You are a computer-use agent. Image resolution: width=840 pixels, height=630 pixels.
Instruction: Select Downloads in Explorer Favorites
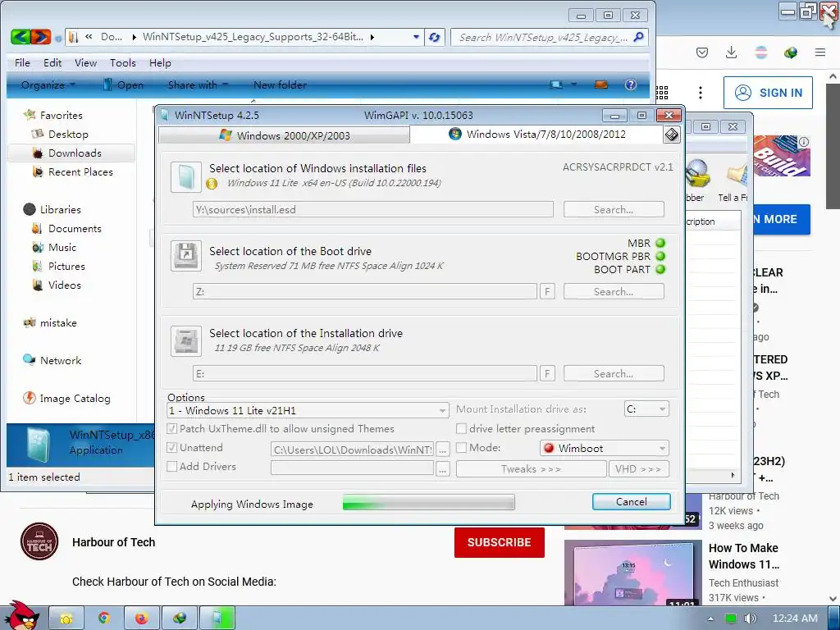71,153
